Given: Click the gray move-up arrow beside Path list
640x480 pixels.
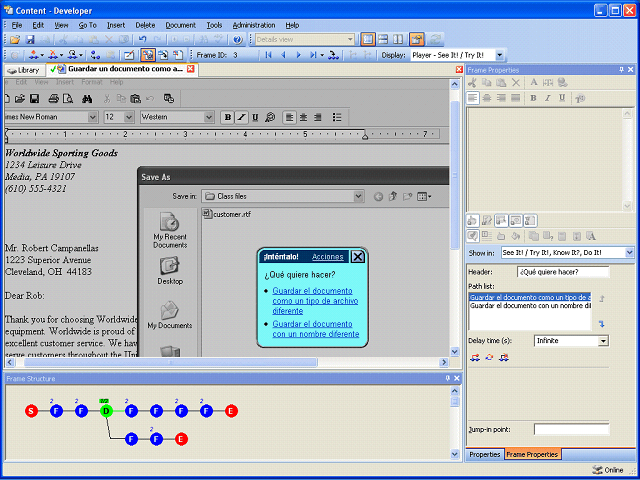Looking at the screenshot, I should click(601, 299).
